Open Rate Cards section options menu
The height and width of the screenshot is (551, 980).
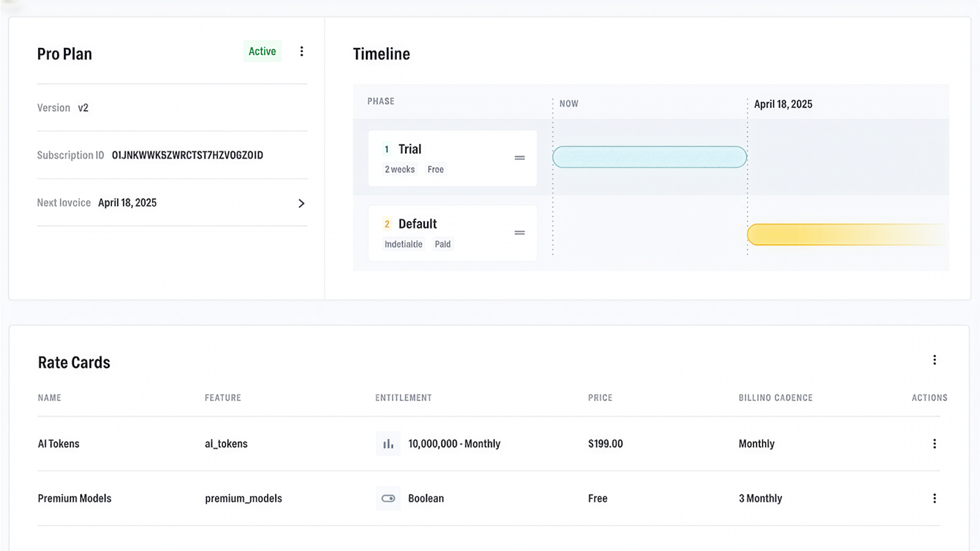[934, 360]
